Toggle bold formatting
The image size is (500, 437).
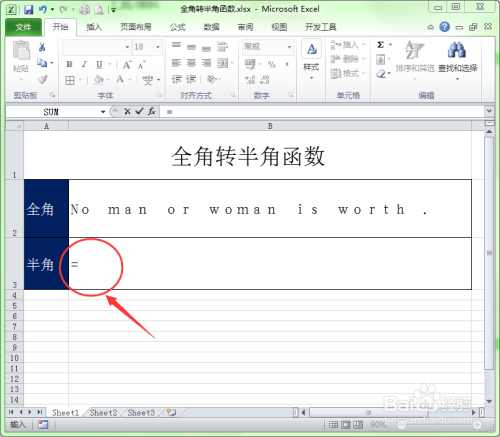pyautogui.click(x=69, y=64)
